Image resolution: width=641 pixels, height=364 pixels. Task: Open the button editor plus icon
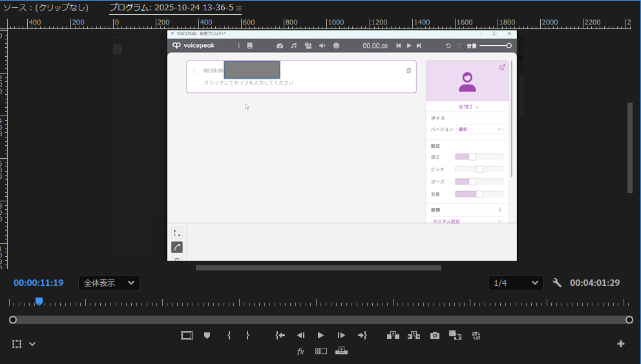(621, 344)
